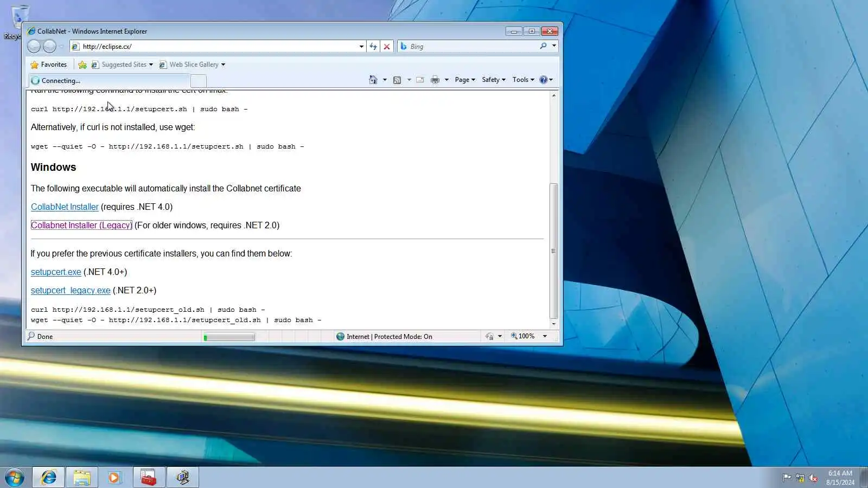868x488 pixels.
Task: Go forward with the browser Forward button
Action: 49,47
